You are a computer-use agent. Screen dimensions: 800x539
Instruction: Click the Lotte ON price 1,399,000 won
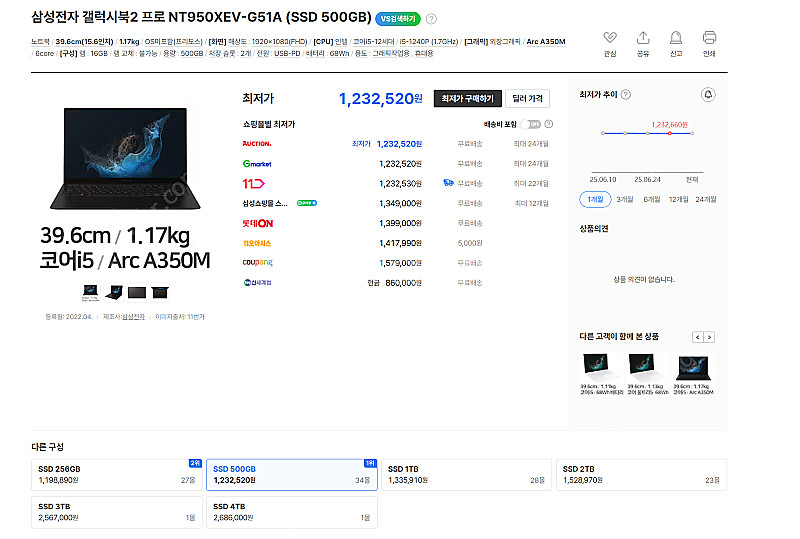point(400,223)
